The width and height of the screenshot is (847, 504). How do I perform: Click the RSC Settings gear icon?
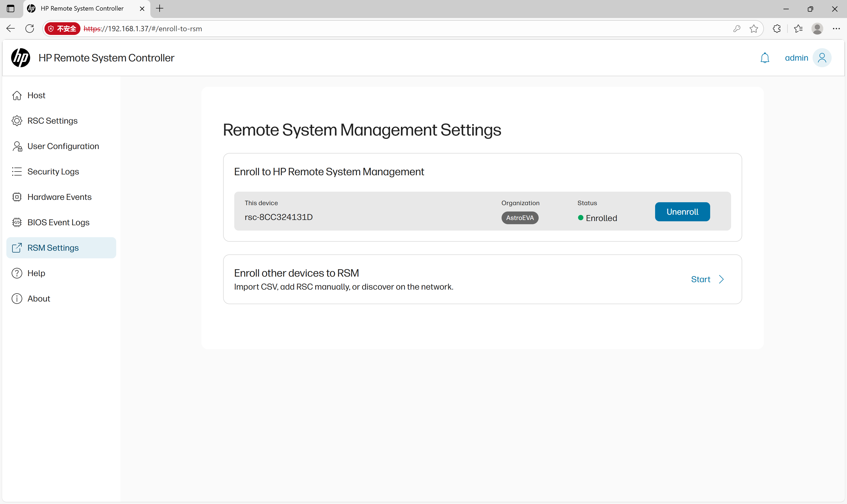[x=17, y=121]
